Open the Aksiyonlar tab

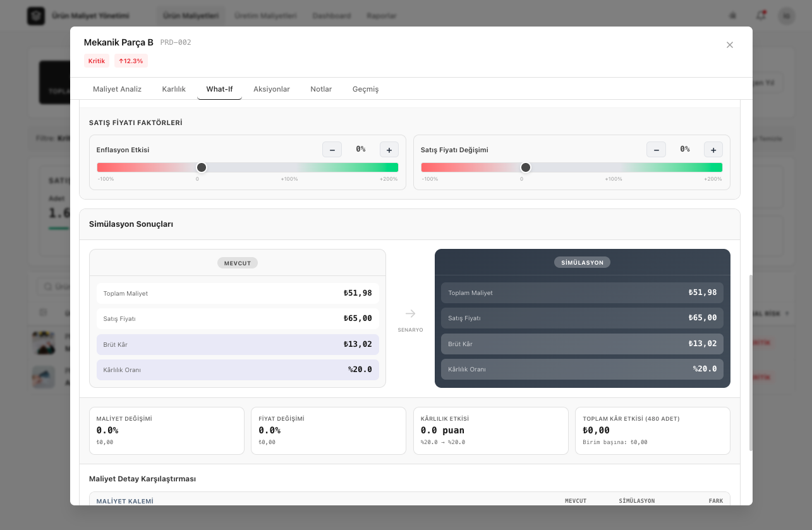coord(272,89)
